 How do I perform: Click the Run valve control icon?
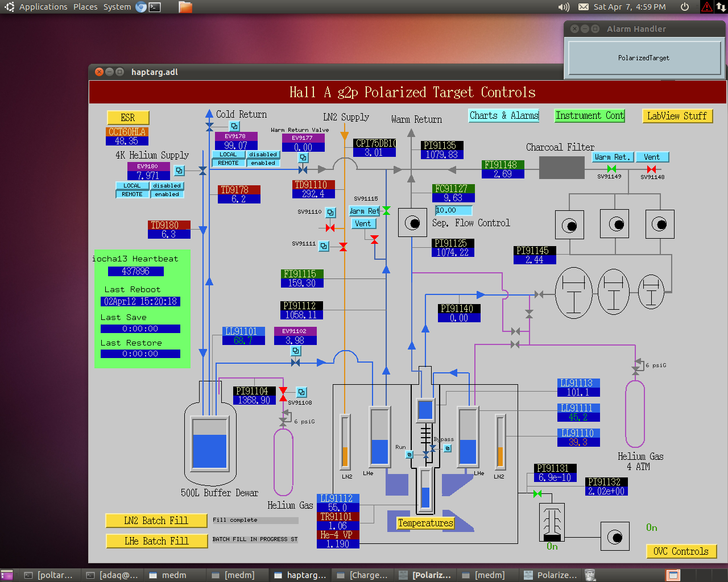[409, 455]
